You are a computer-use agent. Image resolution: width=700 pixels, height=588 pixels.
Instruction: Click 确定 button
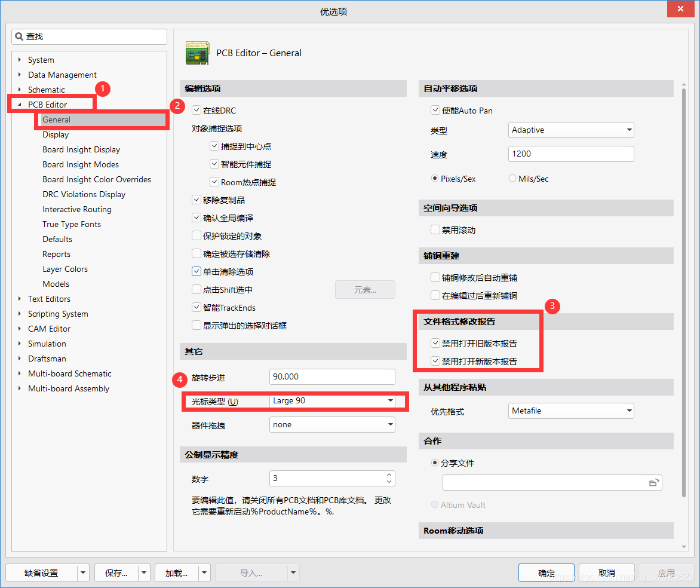click(x=547, y=572)
